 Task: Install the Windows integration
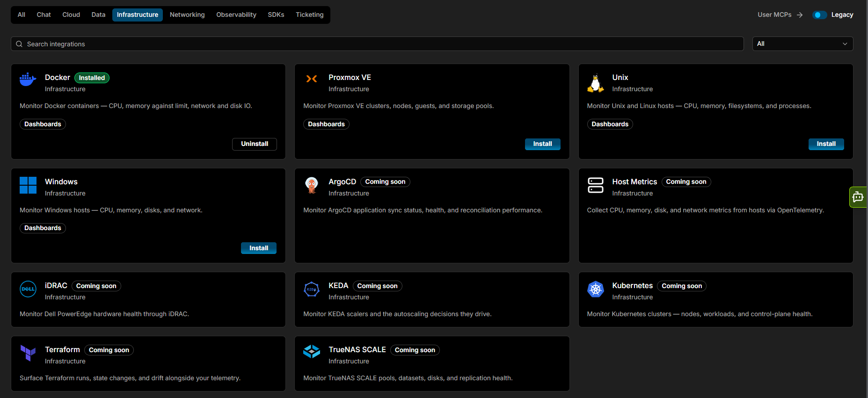click(259, 248)
